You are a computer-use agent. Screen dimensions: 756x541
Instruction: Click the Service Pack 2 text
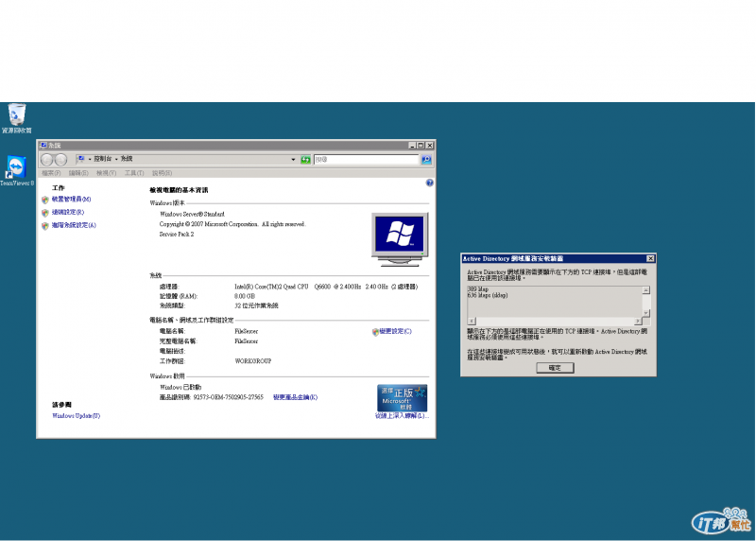tap(177, 235)
